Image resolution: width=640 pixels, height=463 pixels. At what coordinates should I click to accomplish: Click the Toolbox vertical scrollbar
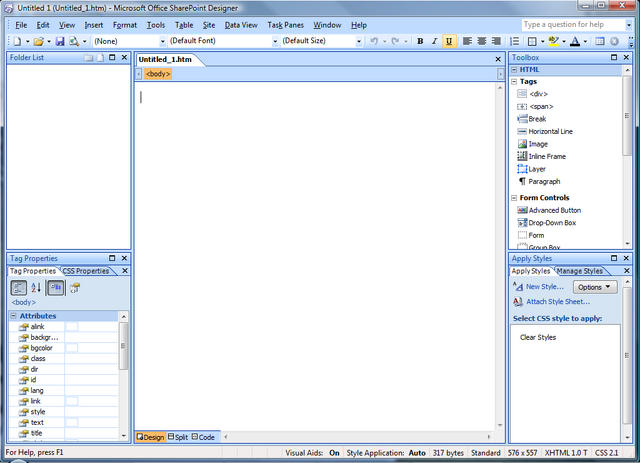(627, 157)
